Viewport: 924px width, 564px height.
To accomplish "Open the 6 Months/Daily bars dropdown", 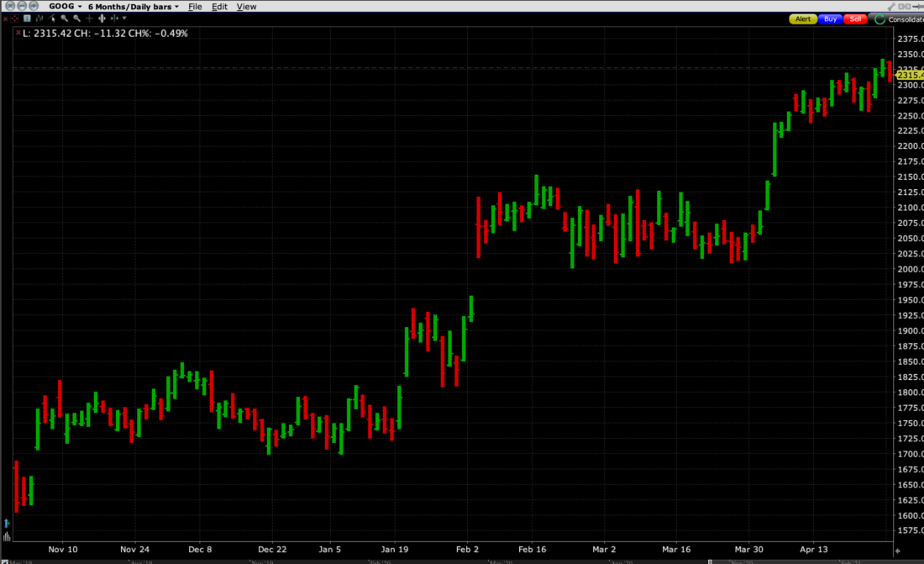I will click(x=134, y=6).
